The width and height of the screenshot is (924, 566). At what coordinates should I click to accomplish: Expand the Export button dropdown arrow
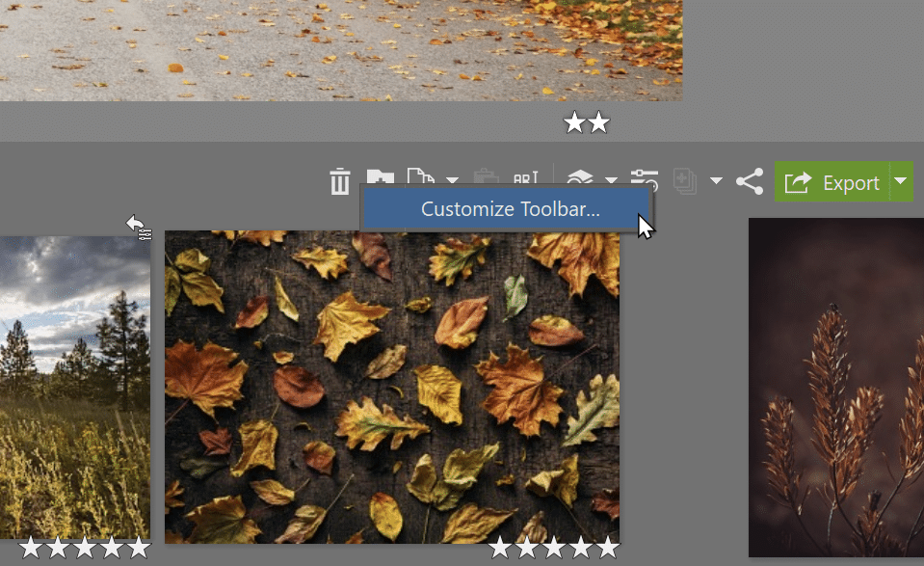pyautogui.click(x=900, y=181)
